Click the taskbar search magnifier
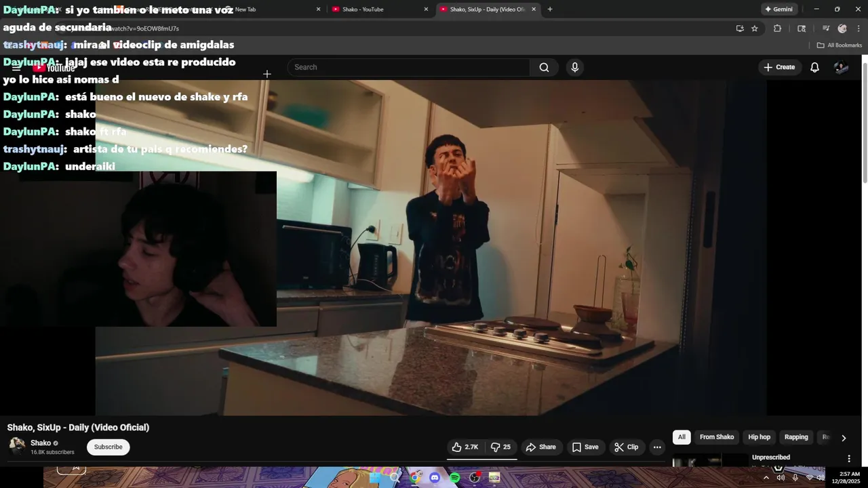 [395, 478]
